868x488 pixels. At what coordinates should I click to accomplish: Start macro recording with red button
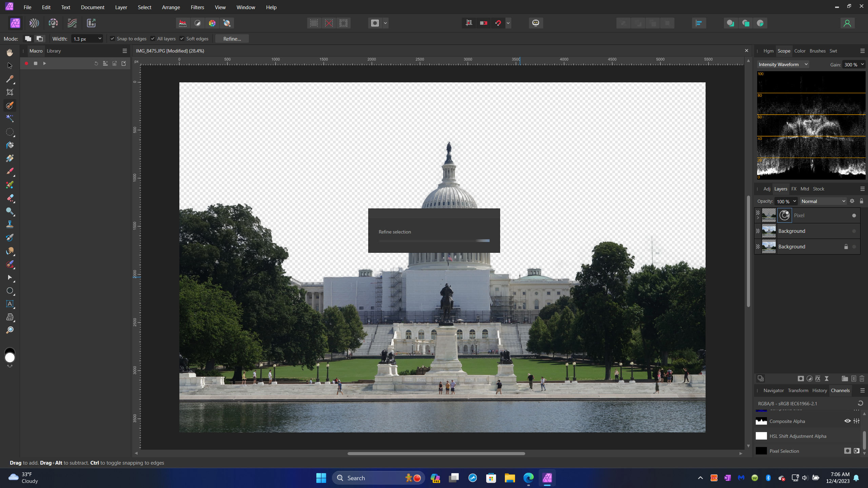click(26, 63)
